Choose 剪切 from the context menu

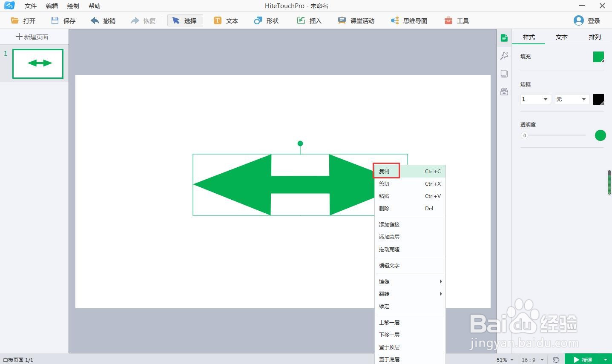click(410, 183)
